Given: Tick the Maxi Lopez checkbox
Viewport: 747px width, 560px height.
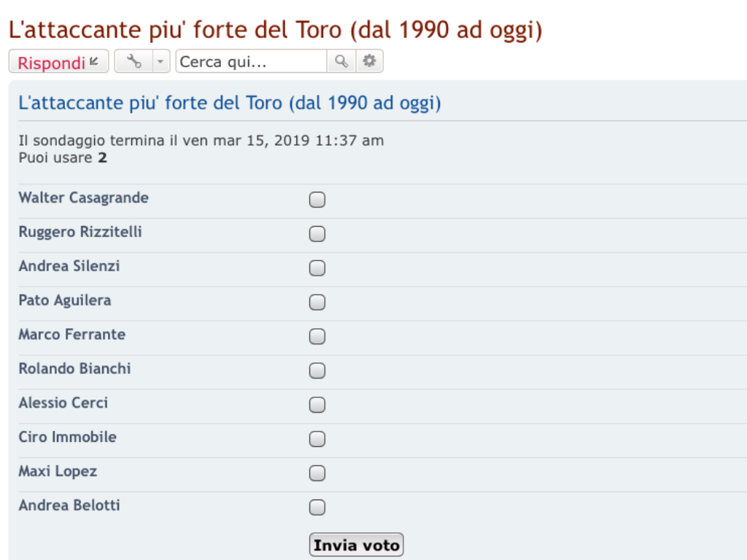Looking at the screenshot, I should point(317,472).
